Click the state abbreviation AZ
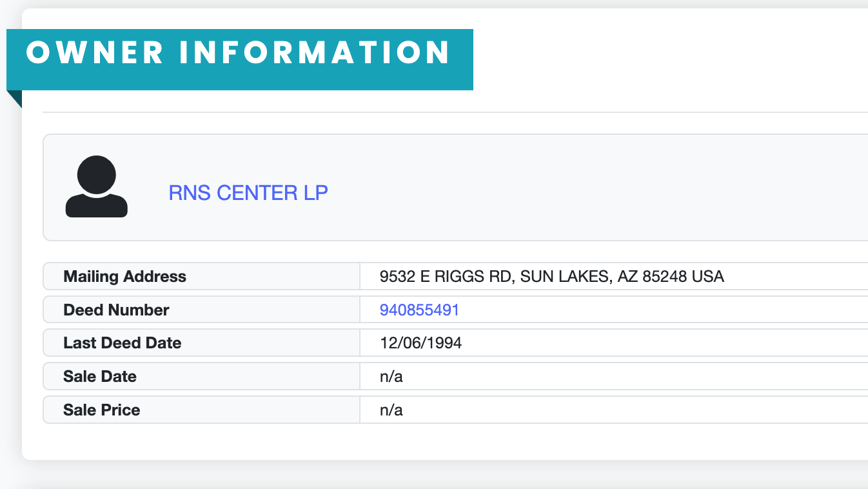This screenshot has height=489, width=868. click(x=628, y=277)
